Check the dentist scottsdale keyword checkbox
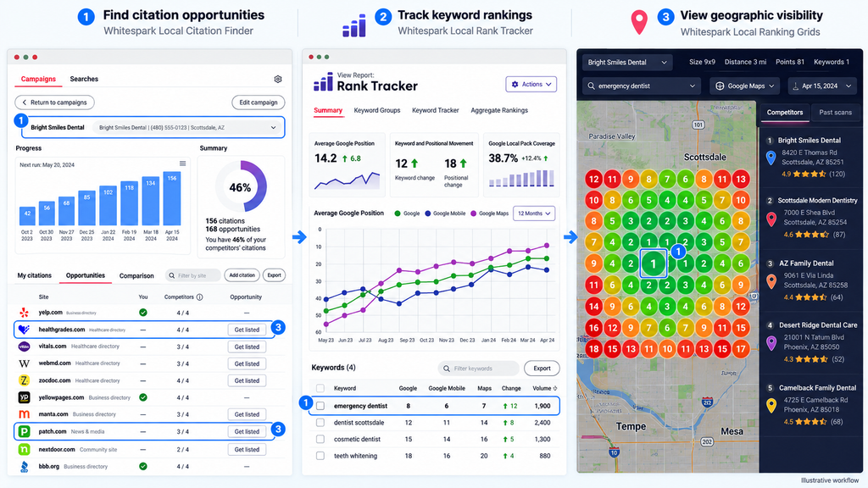Screen dimensions: 868x488 (x=320, y=423)
